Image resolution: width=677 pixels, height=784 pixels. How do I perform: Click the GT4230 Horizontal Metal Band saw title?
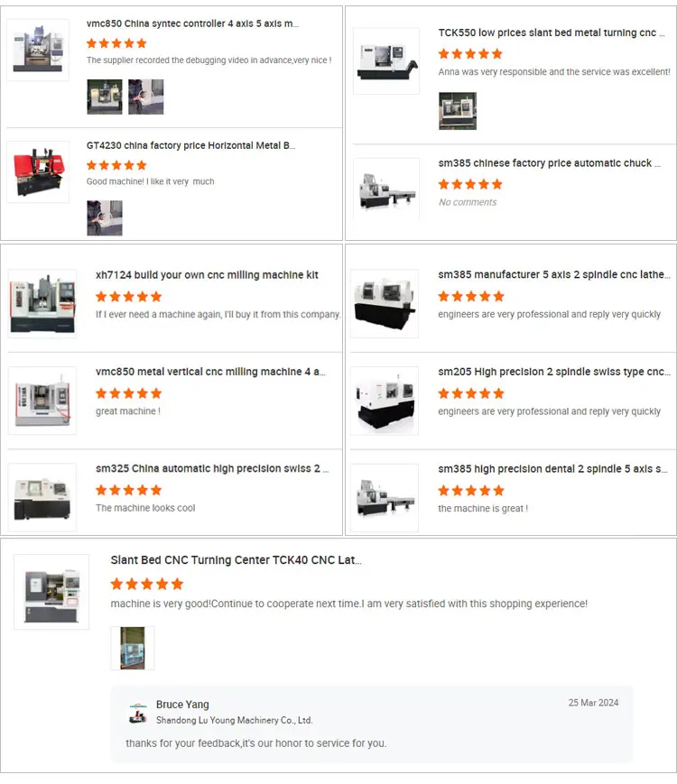[x=190, y=145]
